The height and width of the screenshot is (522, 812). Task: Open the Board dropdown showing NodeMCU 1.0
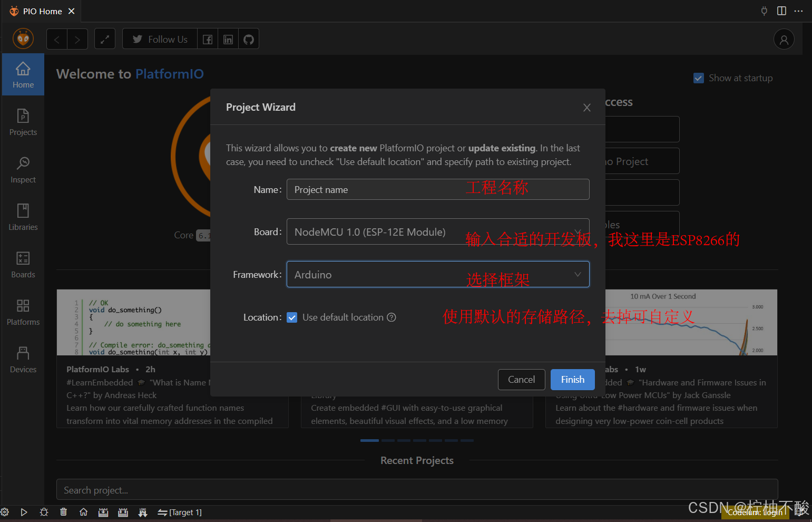(x=438, y=231)
